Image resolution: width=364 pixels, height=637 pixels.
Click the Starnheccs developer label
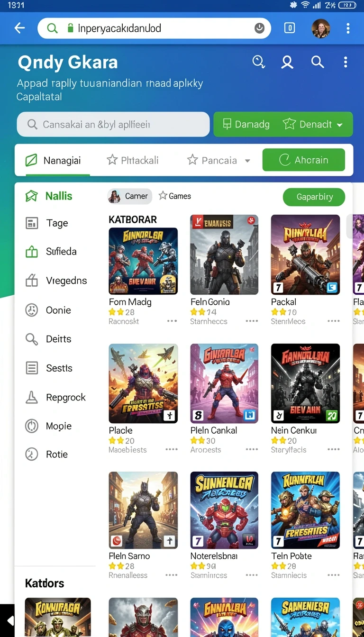pyautogui.click(x=209, y=321)
